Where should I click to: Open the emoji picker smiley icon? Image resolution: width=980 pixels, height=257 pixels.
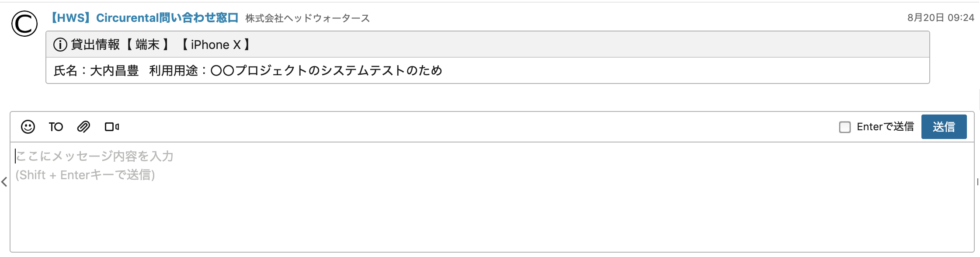(x=28, y=127)
